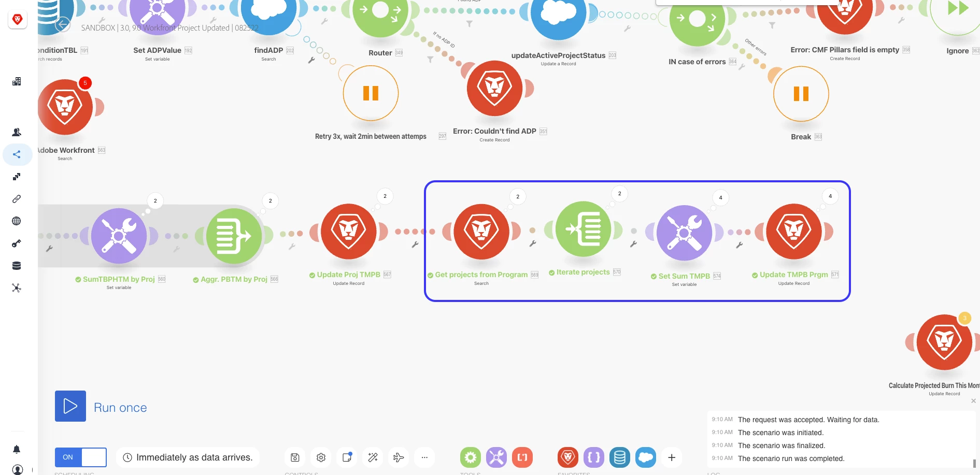The width and height of the screenshot is (980, 475).
Task: Open the Notes icon in Controls
Action: tap(347, 457)
